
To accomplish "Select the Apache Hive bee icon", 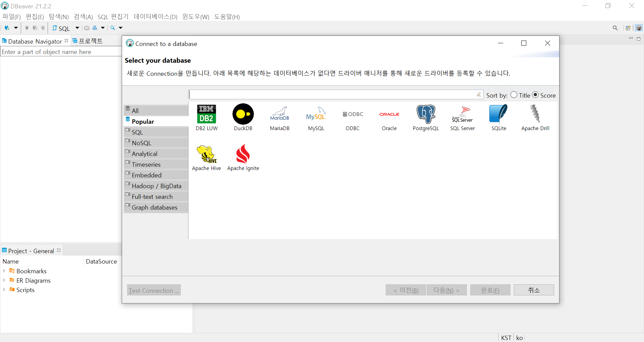I will pos(207,154).
